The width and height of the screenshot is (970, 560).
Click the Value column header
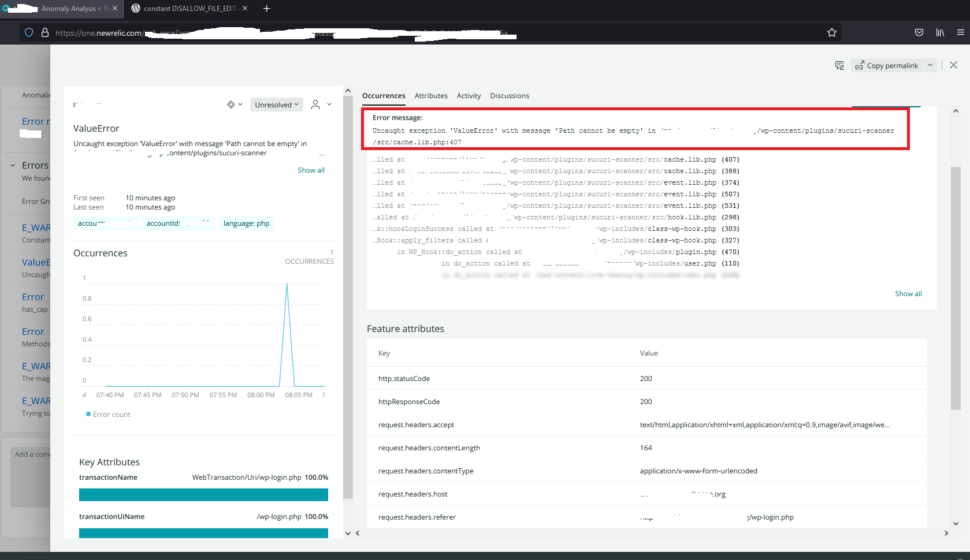click(x=649, y=353)
